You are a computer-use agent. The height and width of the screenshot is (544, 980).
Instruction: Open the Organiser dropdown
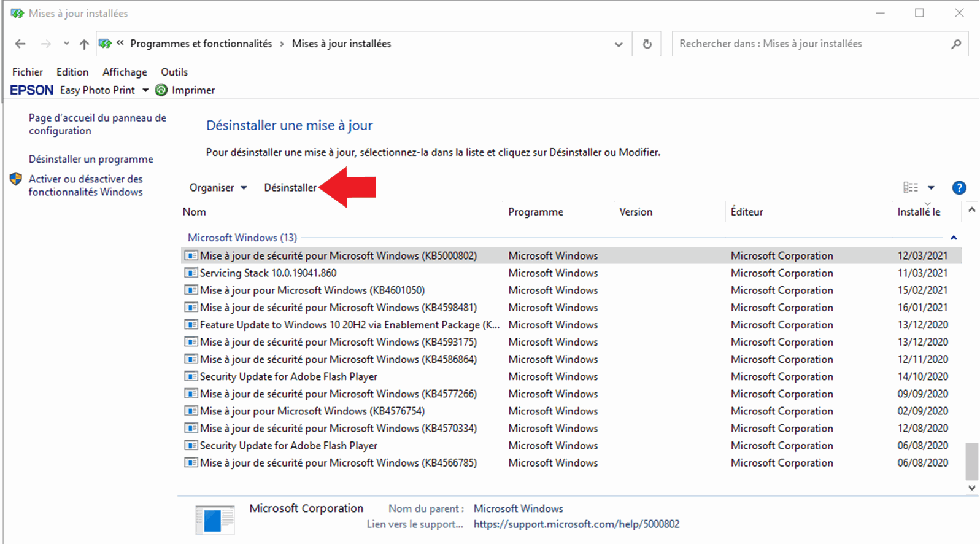[218, 188]
